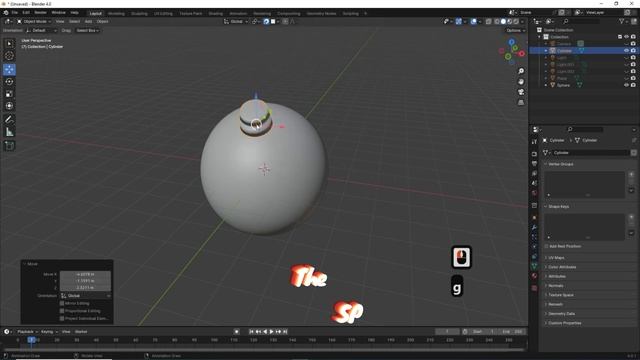
Task: Select the Annotate tool
Action: (9, 120)
